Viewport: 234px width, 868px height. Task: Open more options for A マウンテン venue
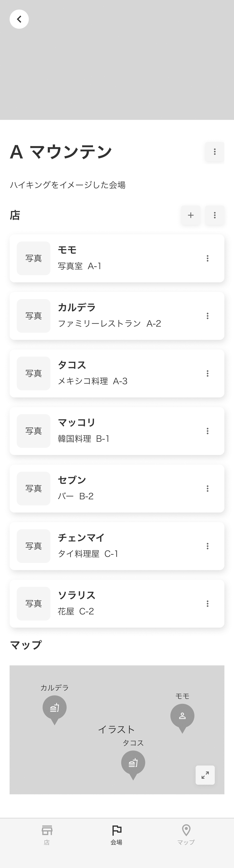click(215, 152)
